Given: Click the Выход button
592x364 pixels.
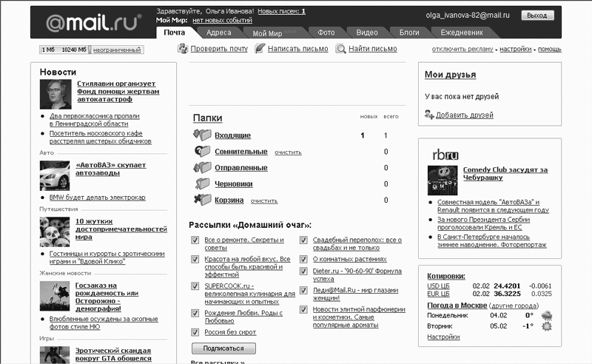Looking at the screenshot, I should 537,16.
